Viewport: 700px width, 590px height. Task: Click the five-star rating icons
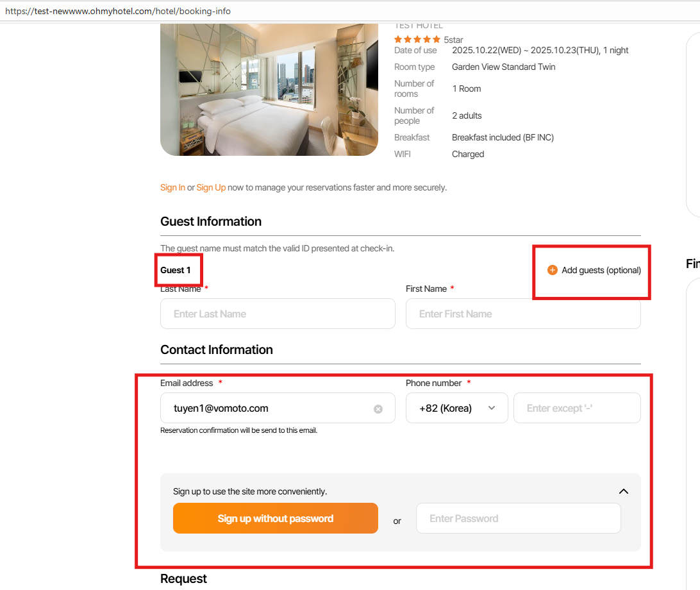coord(417,40)
